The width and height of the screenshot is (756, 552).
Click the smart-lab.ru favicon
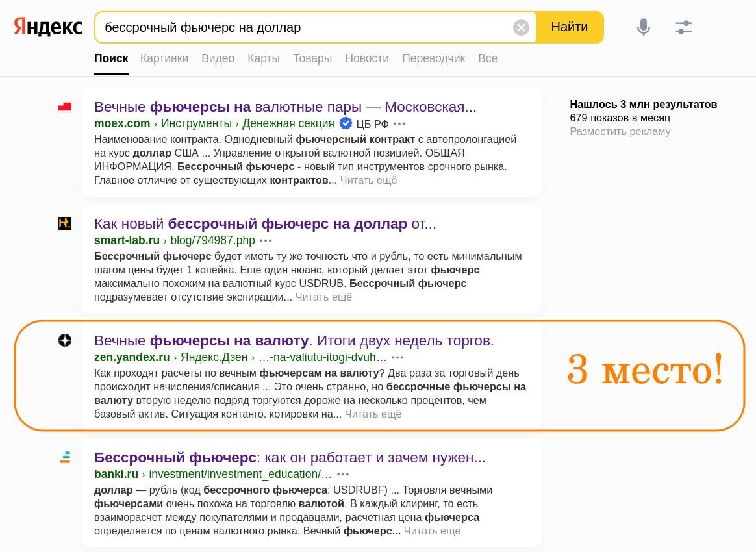click(64, 223)
